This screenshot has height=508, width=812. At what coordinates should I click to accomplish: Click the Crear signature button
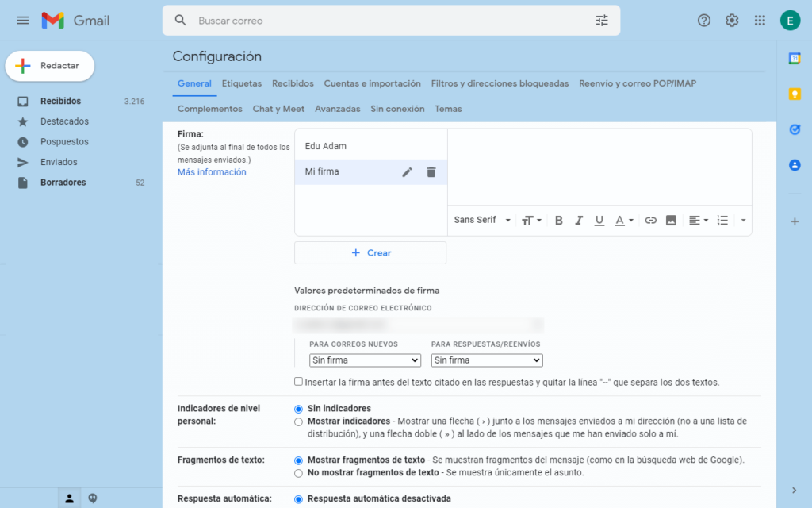point(370,252)
